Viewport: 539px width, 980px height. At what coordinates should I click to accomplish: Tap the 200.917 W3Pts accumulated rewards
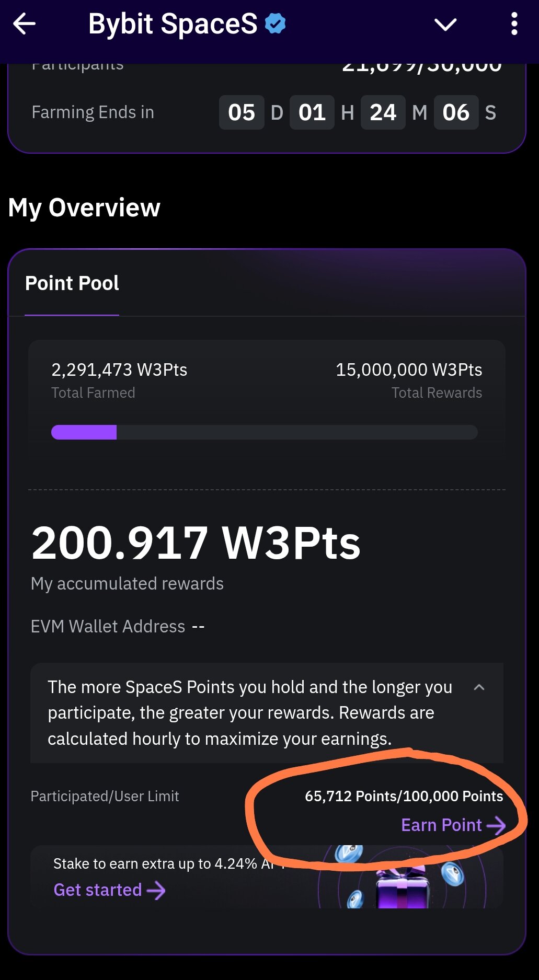pos(196,544)
